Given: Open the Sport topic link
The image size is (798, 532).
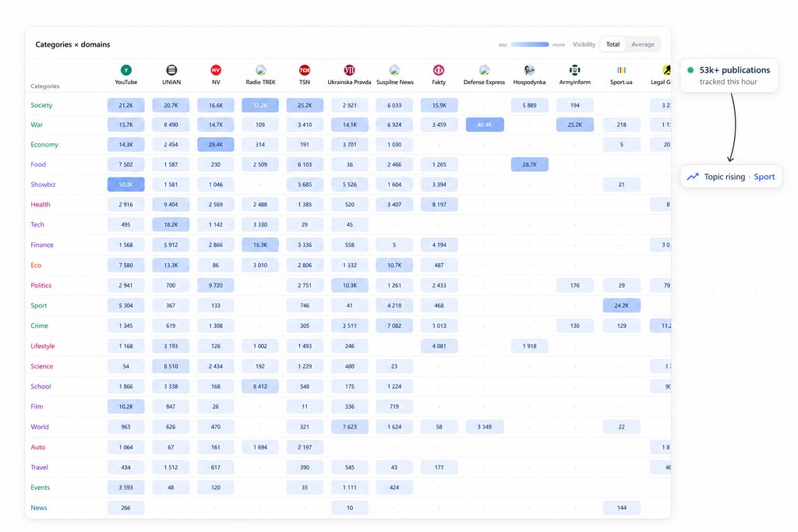Looking at the screenshot, I should [x=764, y=177].
